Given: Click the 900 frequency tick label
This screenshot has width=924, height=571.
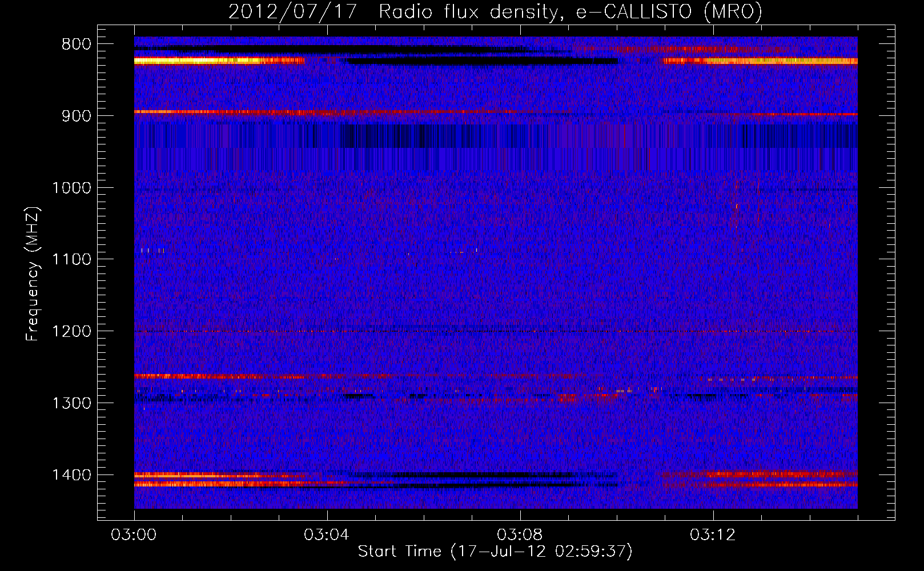Looking at the screenshot, I should (x=77, y=116).
